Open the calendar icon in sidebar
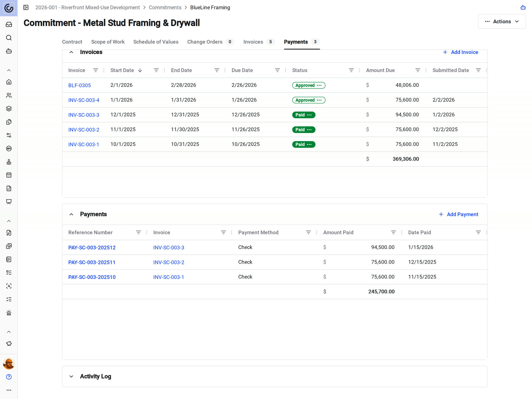 (x=9, y=175)
